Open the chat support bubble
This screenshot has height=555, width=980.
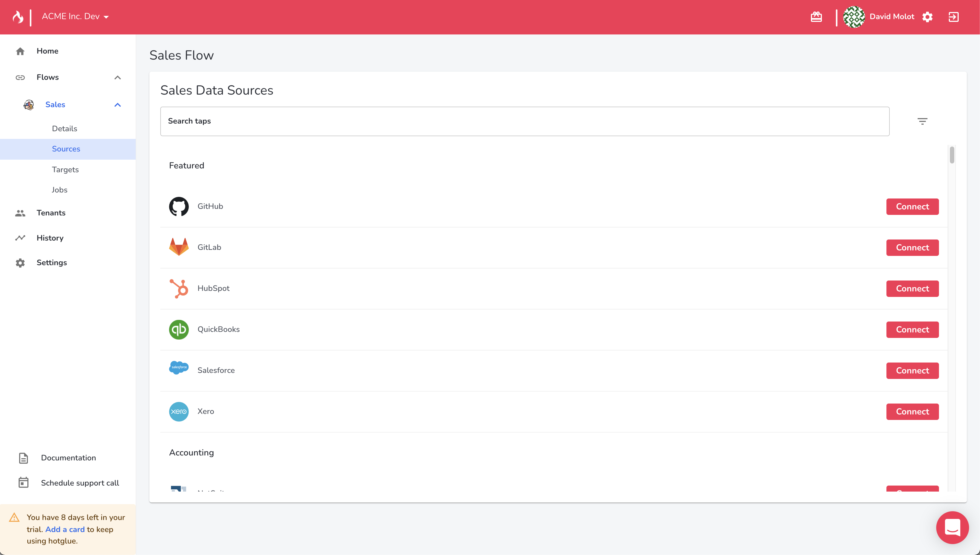(x=952, y=528)
